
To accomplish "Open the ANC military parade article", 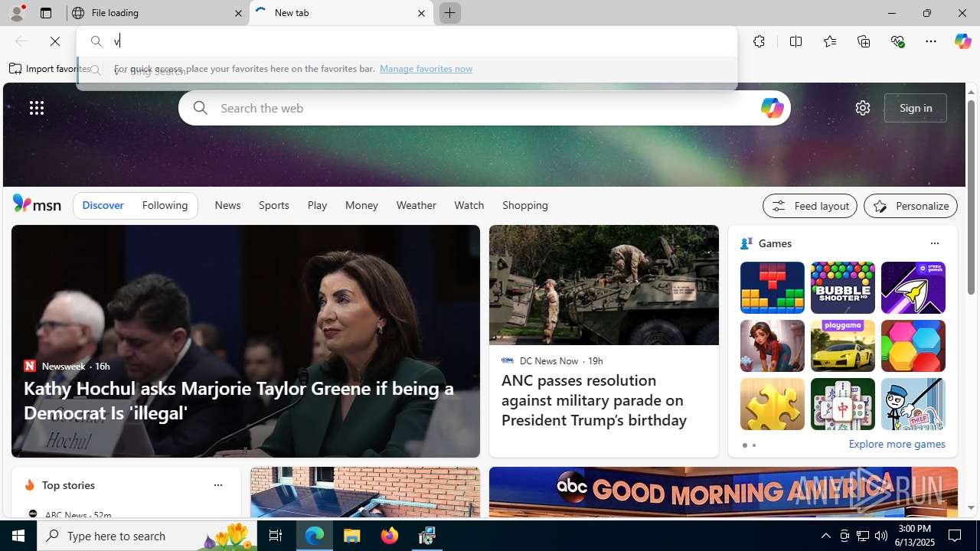I will coord(594,400).
